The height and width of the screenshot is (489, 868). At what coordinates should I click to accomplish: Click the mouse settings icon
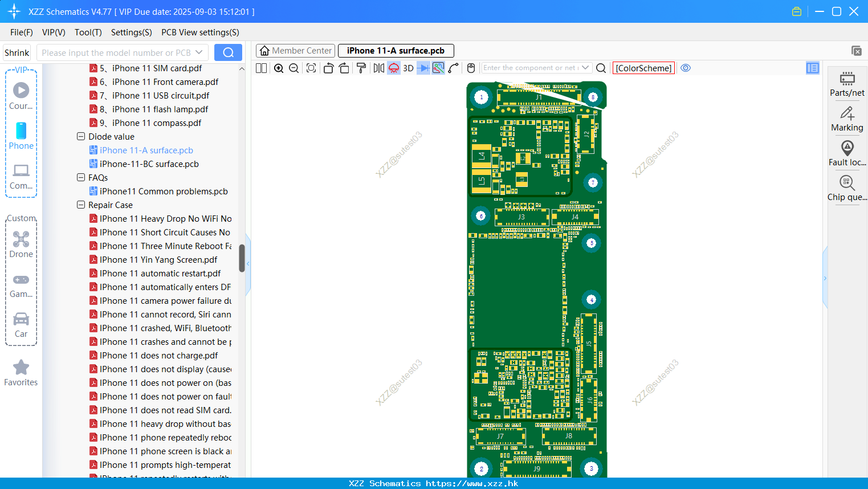pyautogui.click(x=471, y=68)
